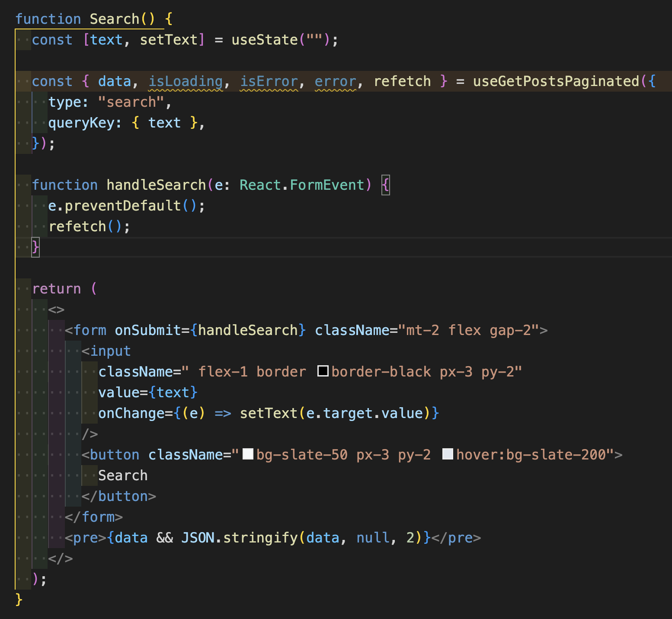Viewport: 672px width, 619px height.
Task: Click the isError variable with warning underline
Action: pos(269,81)
